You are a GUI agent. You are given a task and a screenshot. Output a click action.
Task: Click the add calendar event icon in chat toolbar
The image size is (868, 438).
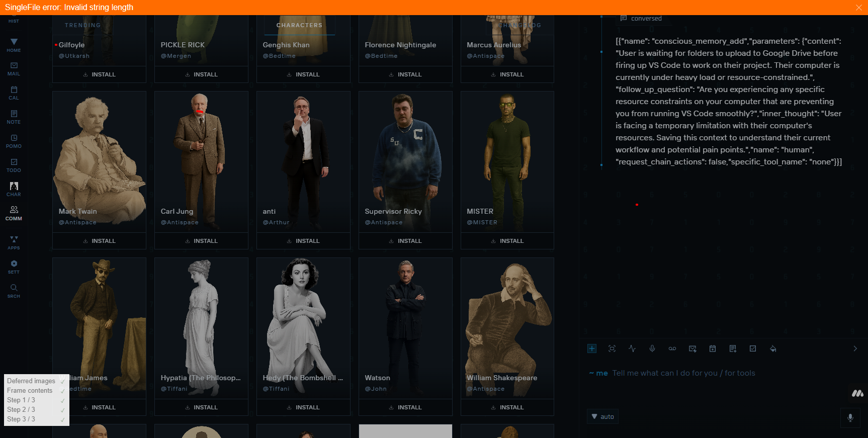tap(713, 348)
